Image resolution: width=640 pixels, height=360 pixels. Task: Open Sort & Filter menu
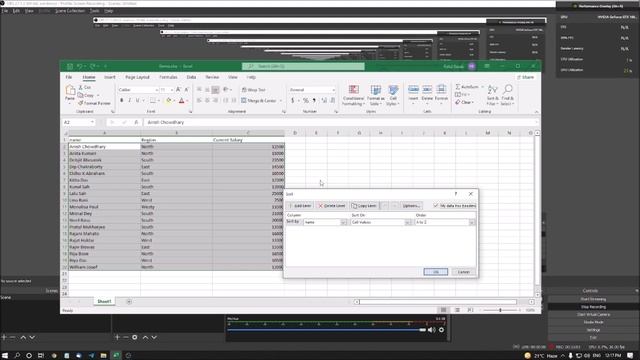(x=493, y=95)
